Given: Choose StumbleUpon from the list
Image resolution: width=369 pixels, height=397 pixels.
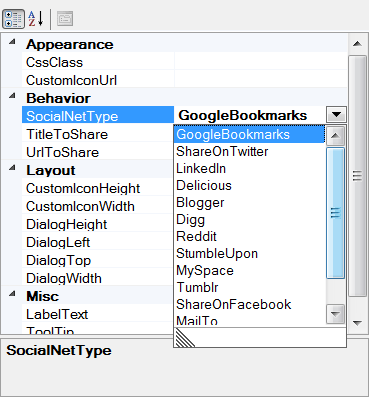Looking at the screenshot, I should tap(249, 253).
